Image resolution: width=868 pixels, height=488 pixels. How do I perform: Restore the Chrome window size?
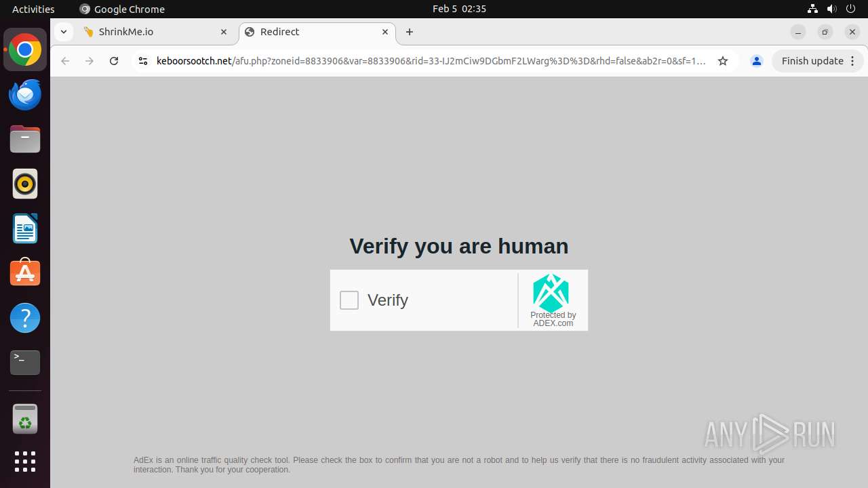(825, 32)
